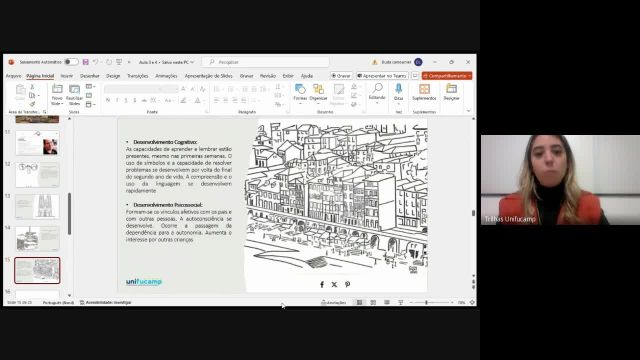The width and height of the screenshot is (640, 360).
Task: Open the Editando search icon
Action: (x=377, y=88)
